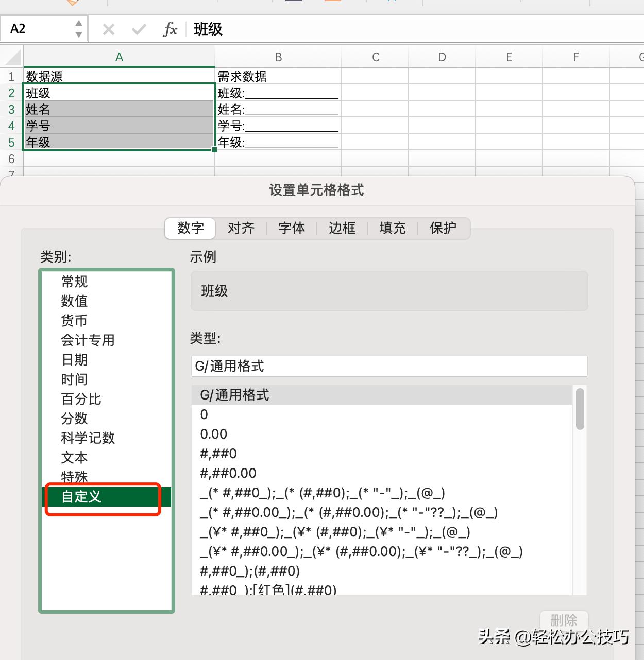Open the 边框 border tab
The height and width of the screenshot is (660, 644).
341,228
